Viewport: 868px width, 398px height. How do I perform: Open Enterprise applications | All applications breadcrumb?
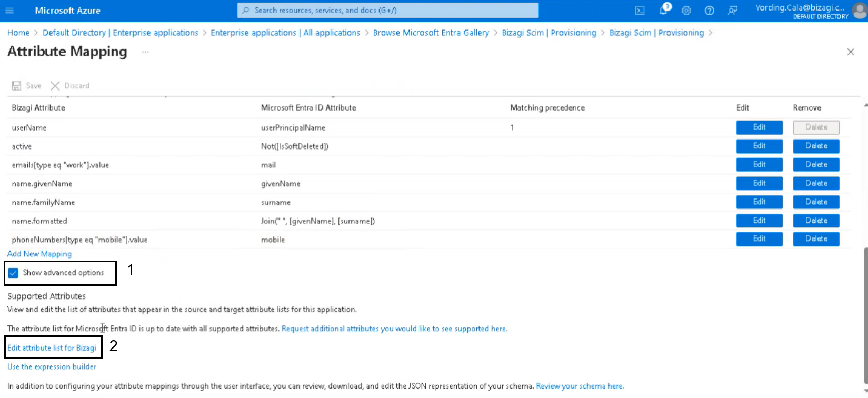click(285, 33)
